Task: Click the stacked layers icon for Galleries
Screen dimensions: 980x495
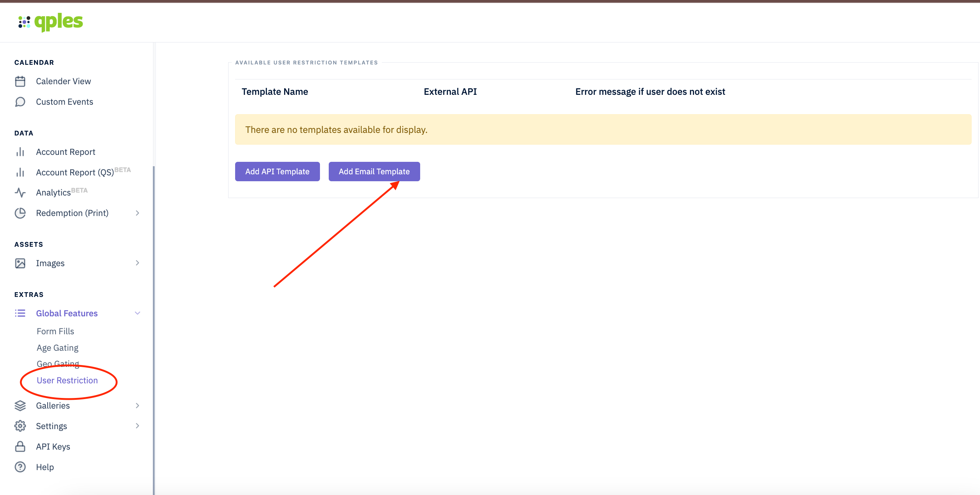Action: (x=20, y=406)
